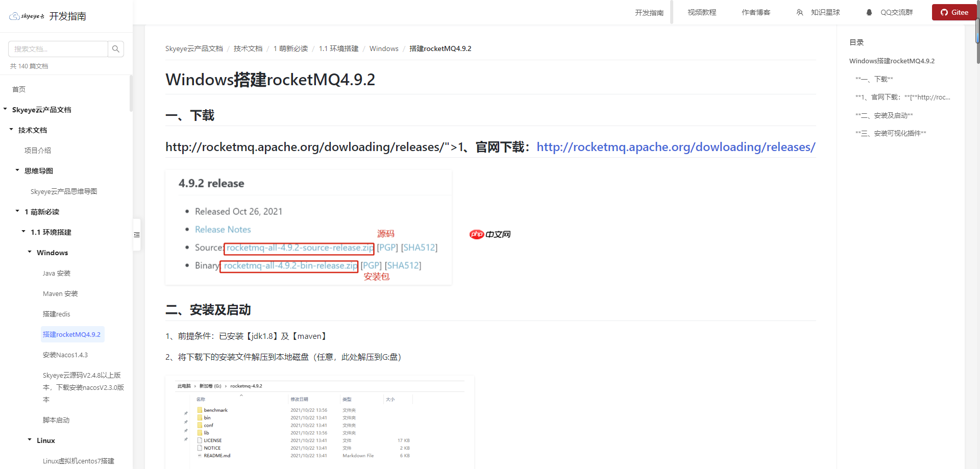
Task: Collapse the sidebar using the edge handle
Action: 137,234
